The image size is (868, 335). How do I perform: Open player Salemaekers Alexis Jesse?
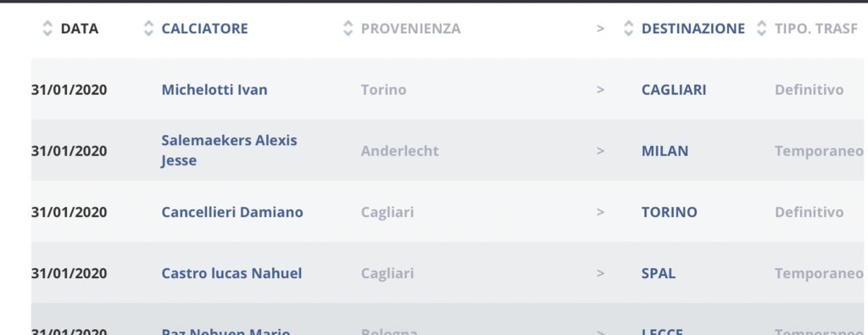(x=229, y=151)
